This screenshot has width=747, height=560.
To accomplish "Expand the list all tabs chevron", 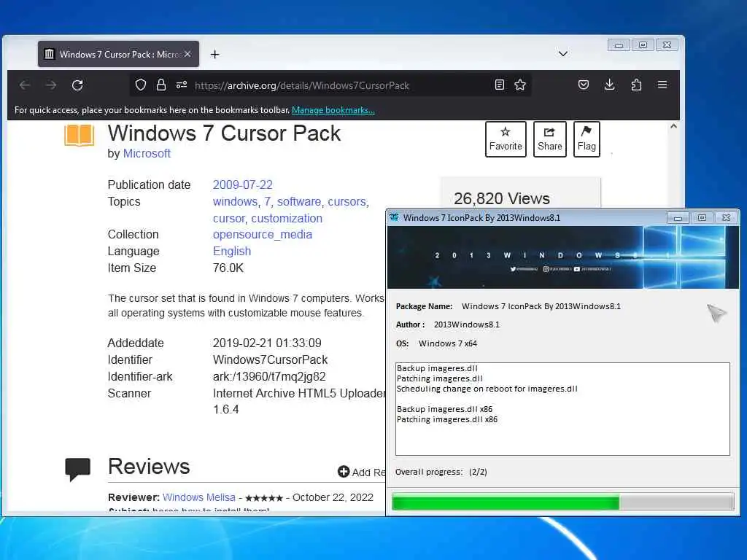I will coord(563,54).
